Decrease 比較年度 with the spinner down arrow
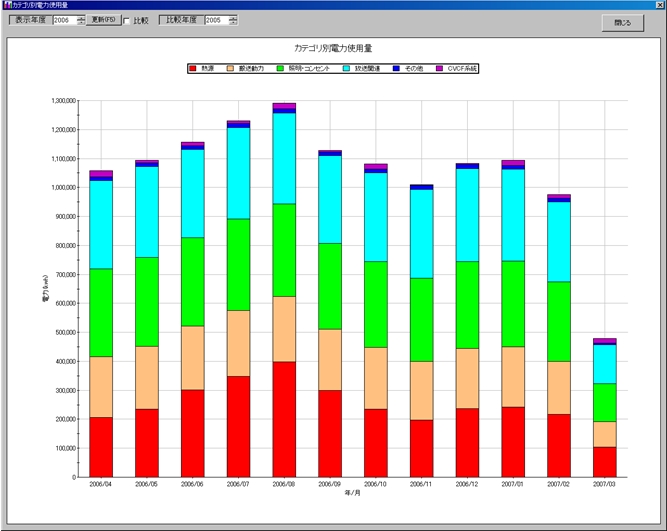 pos(233,23)
